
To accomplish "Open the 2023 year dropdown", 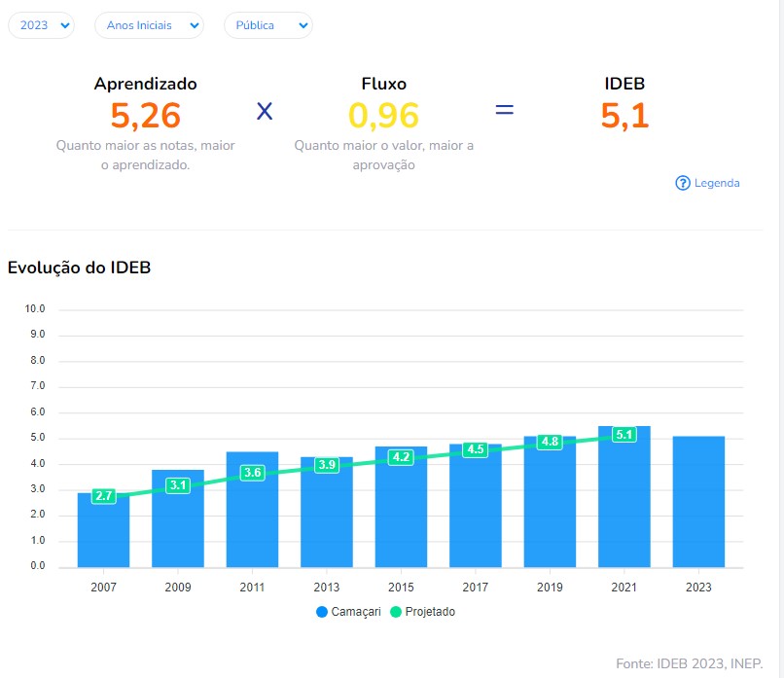I will 41,25.
